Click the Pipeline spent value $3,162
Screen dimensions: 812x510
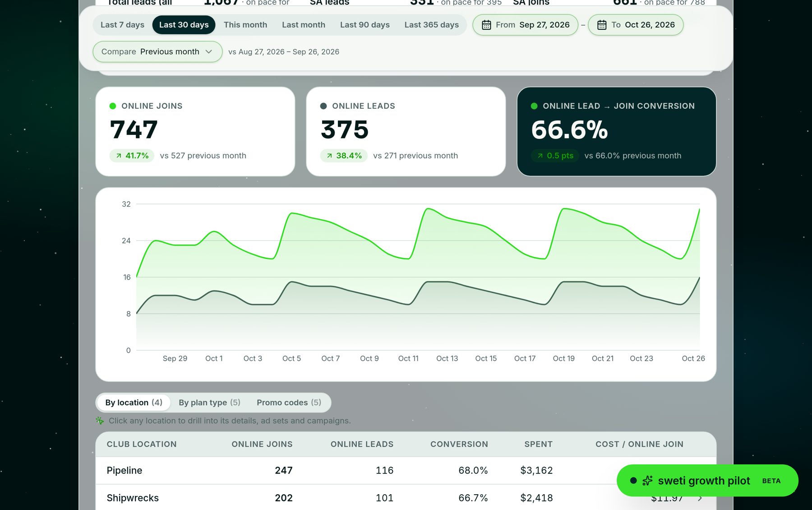click(x=536, y=470)
